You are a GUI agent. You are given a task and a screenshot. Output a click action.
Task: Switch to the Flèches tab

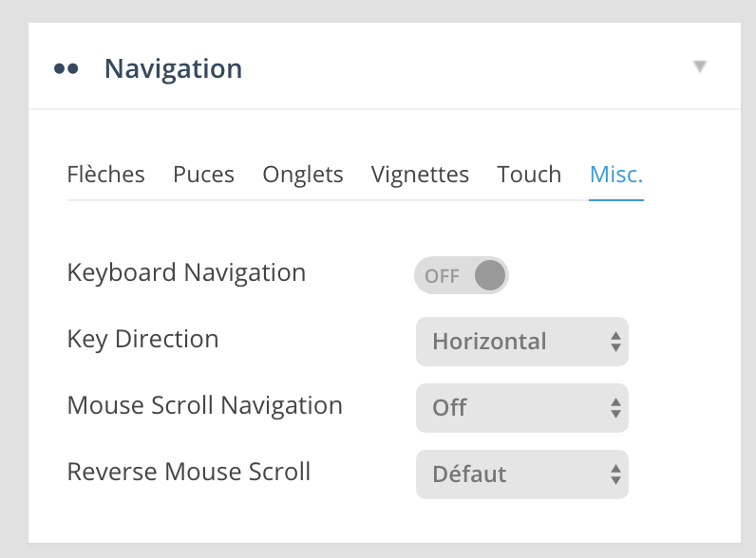pos(105,175)
